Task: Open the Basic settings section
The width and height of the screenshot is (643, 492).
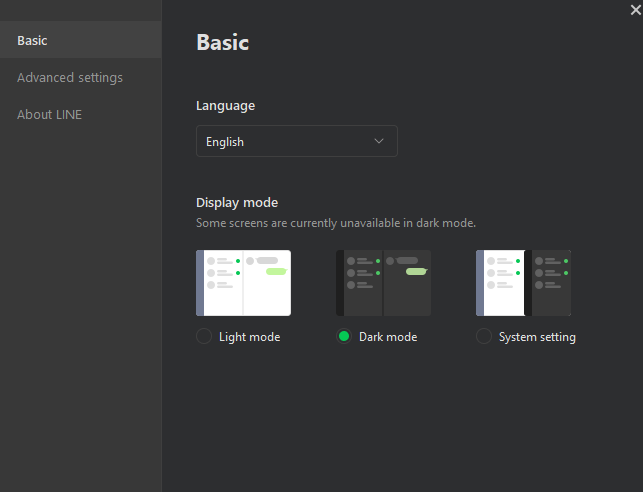Action: [81, 40]
